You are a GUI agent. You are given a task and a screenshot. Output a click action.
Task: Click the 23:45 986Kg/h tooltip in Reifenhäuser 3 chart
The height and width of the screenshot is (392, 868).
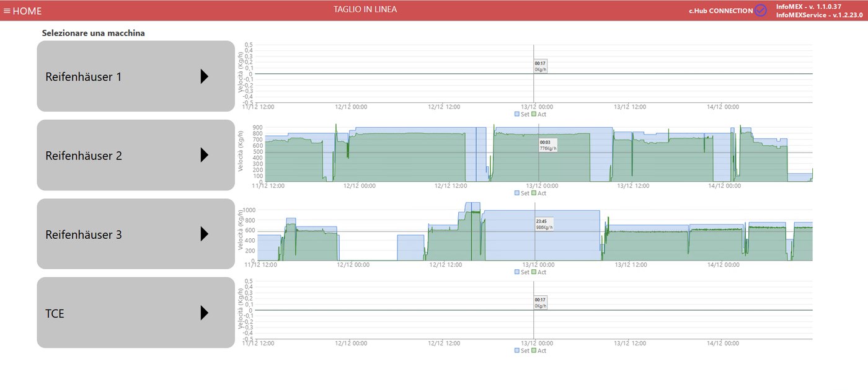click(544, 224)
